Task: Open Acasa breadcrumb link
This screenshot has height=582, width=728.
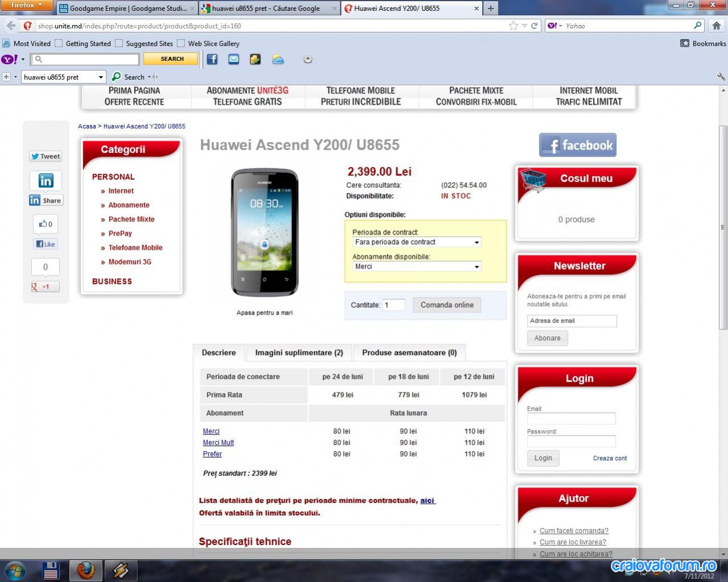Action: pyautogui.click(x=87, y=126)
